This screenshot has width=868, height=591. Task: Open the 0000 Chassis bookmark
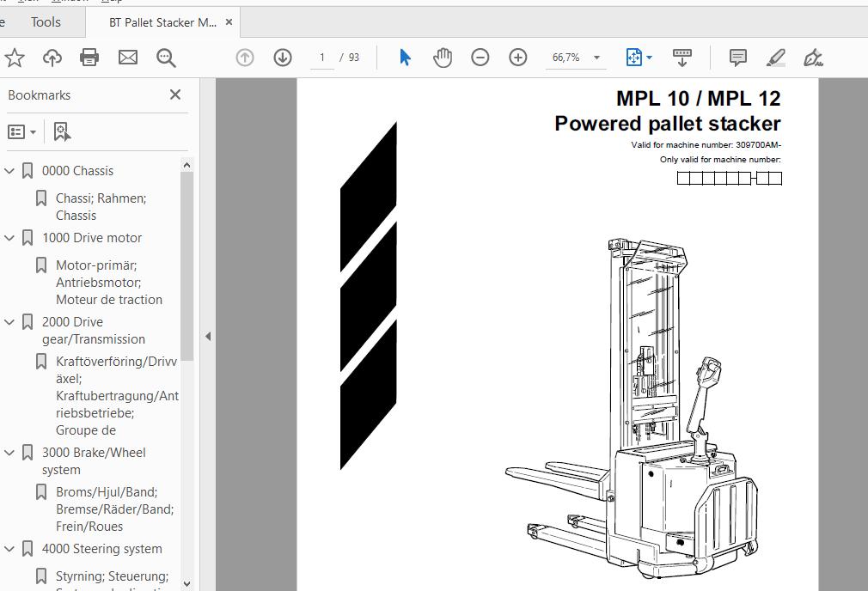tap(77, 171)
